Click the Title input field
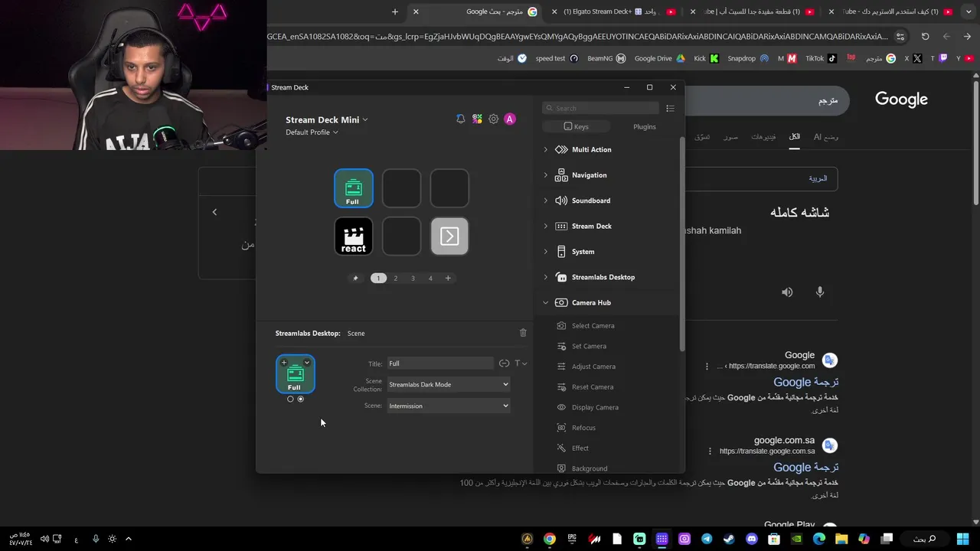 (x=440, y=364)
